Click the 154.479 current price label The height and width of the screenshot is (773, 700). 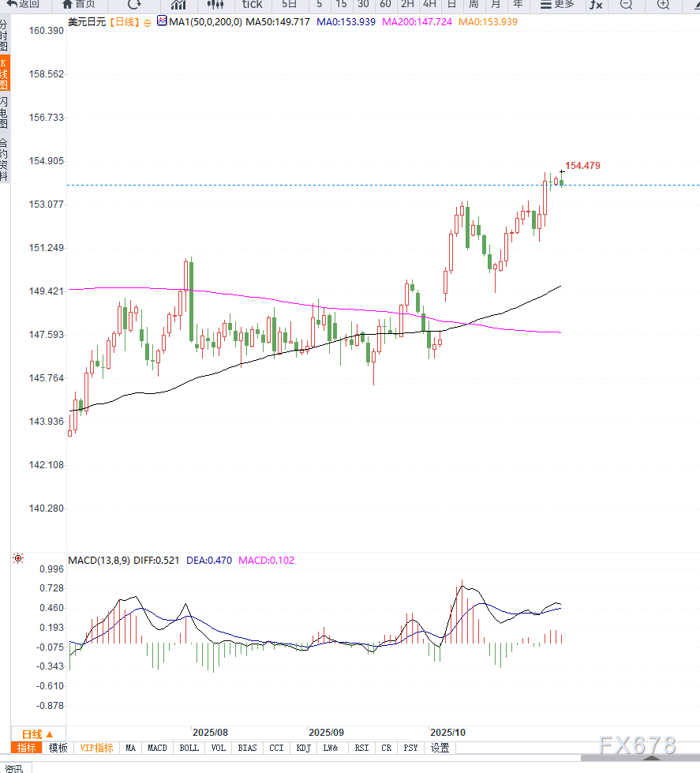coord(582,166)
